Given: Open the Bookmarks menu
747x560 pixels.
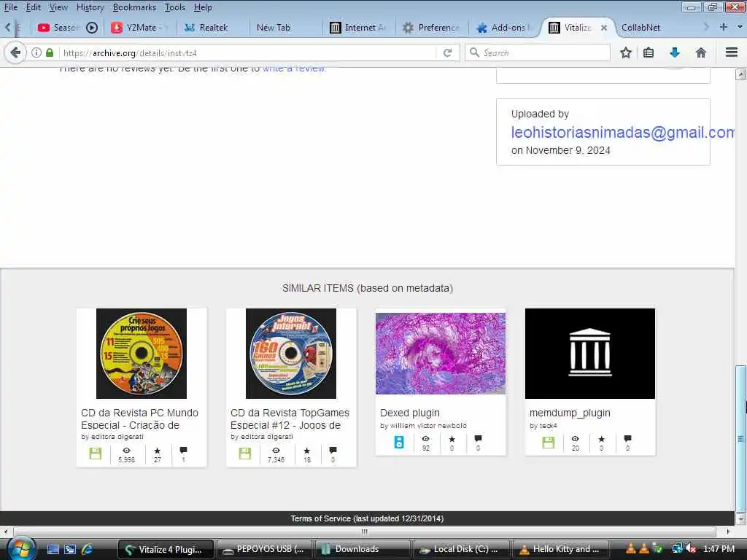Looking at the screenshot, I should [x=134, y=7].
